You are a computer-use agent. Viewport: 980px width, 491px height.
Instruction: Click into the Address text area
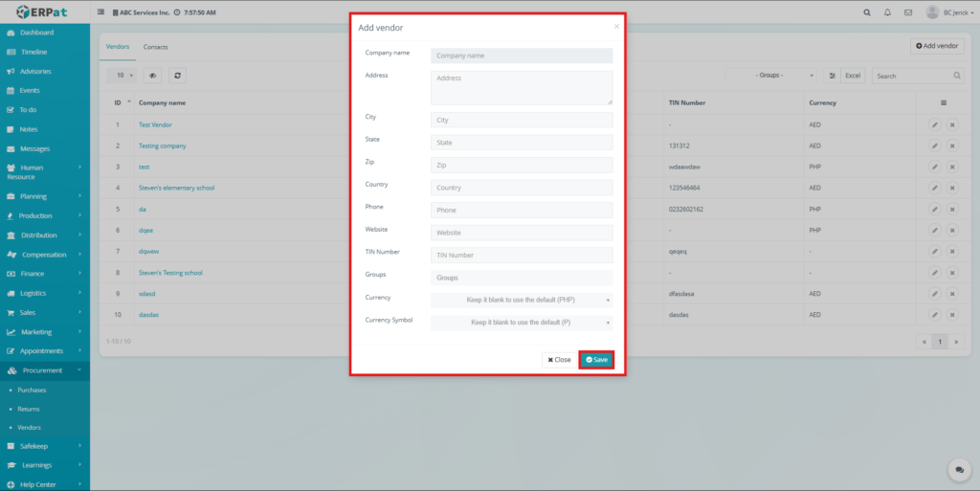click(522, 87)
